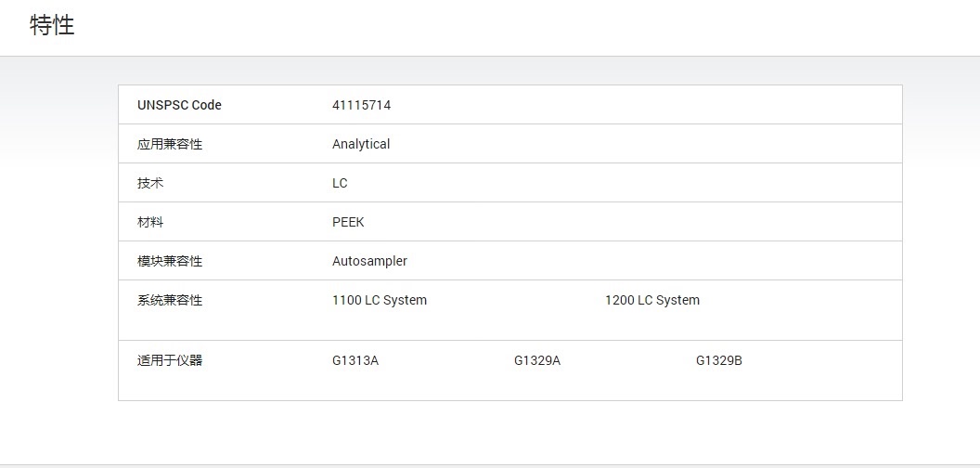Image resolution: width=980 pixels, height=468 pixels.
Task: Click the blank gray area below the table
Action: click(510, 432)
